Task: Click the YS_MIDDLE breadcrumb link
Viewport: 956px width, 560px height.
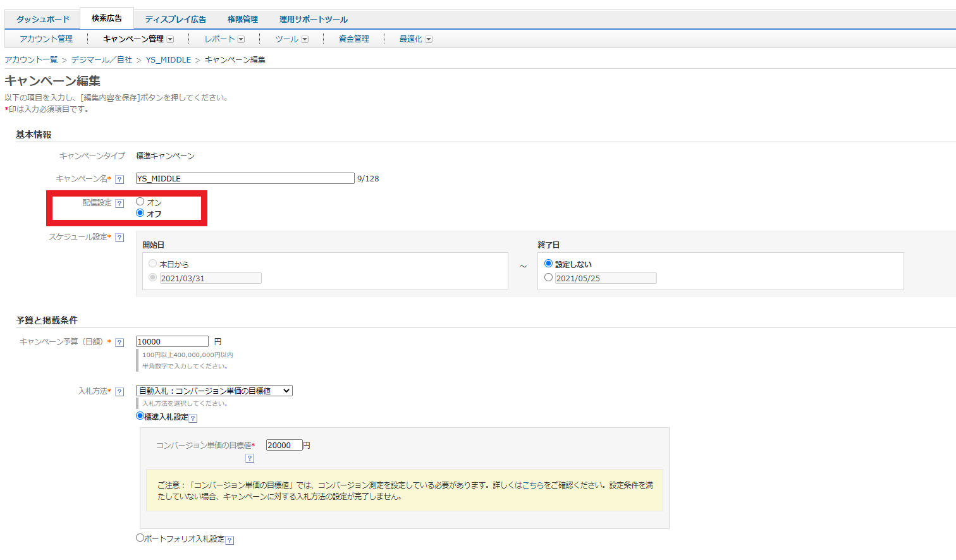Action: [168, 60]
